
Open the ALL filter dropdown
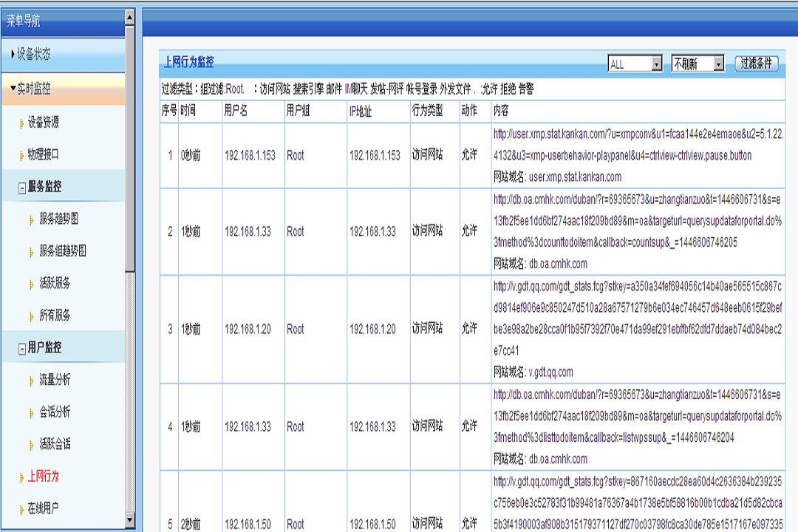pyautogui.click(x=635, y=64)
